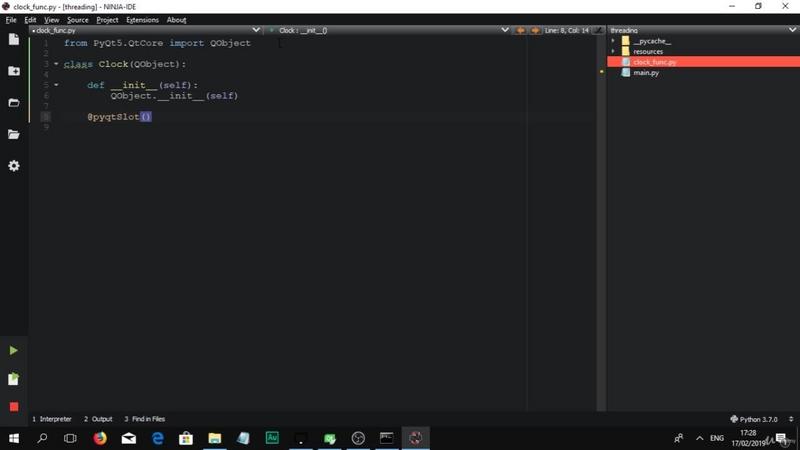This screenshot has width=800, height=450.
Task: Open Microsoft Store from taskbar
Action: click(x=186, y=438)
